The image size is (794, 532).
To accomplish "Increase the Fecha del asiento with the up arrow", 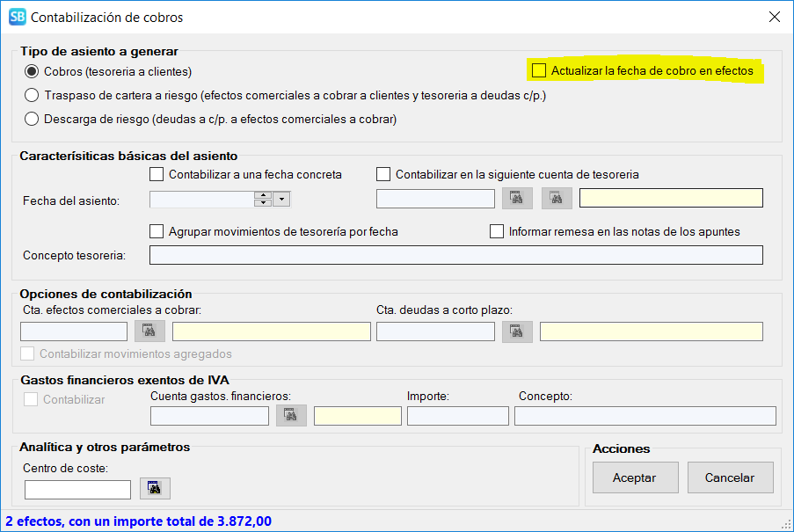I will coord(262,195).
